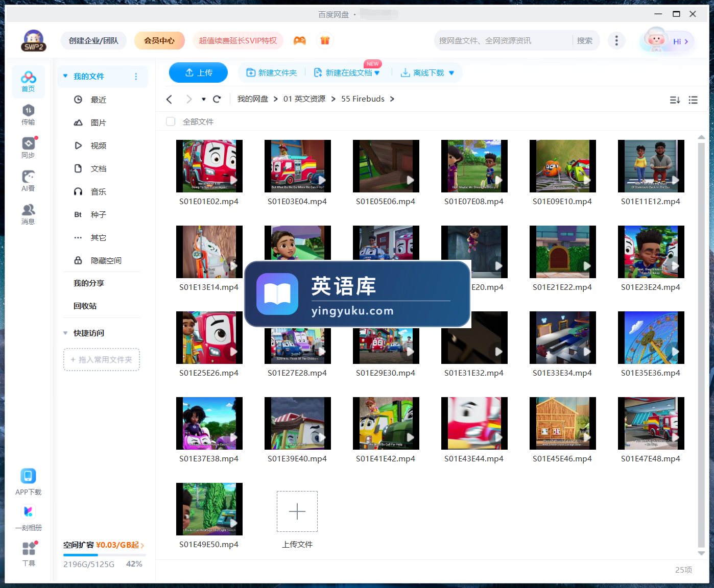Click the S01E33E34.mp4 file name
The image size is (714, 588).
pos(562,373)
